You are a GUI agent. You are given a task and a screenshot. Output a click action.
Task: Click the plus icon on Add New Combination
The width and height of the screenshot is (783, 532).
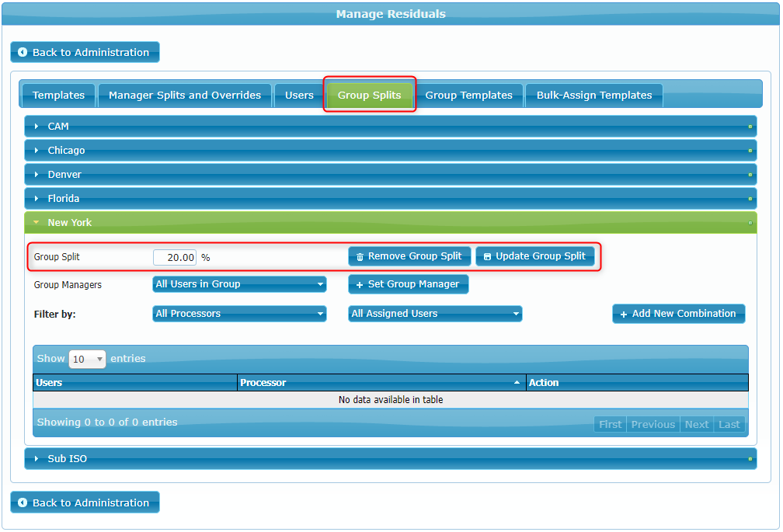[x=624, y=315]
